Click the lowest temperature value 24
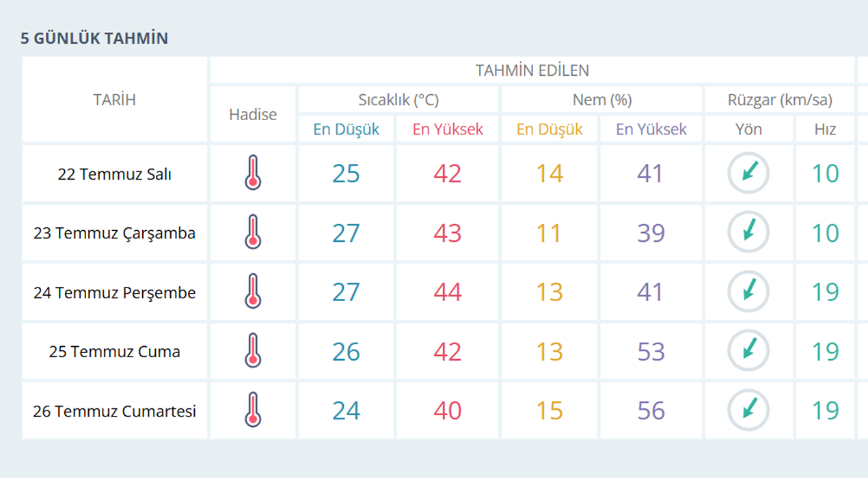868x478 pixels. [346, 411]
